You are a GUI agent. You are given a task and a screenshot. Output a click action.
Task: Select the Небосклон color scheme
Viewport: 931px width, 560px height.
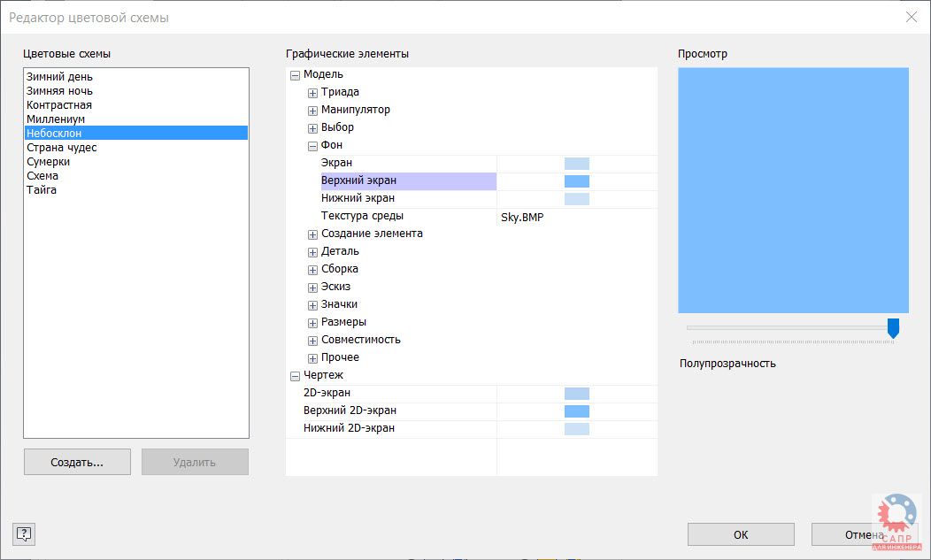pyautogui.click(x=136, y=133)
